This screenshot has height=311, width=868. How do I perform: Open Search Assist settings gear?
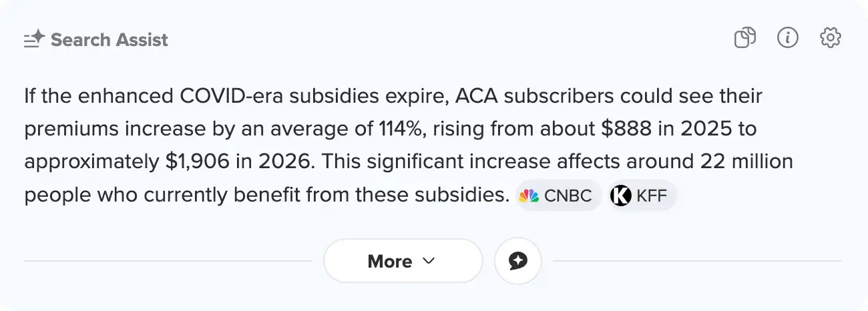[830, 38]
